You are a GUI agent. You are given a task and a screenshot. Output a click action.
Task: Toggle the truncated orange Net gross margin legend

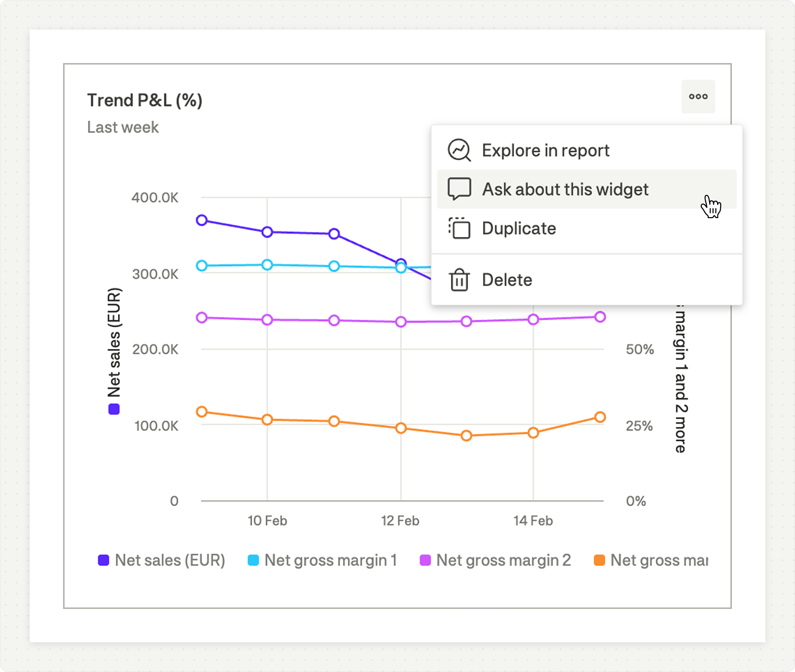click(658, 560)
